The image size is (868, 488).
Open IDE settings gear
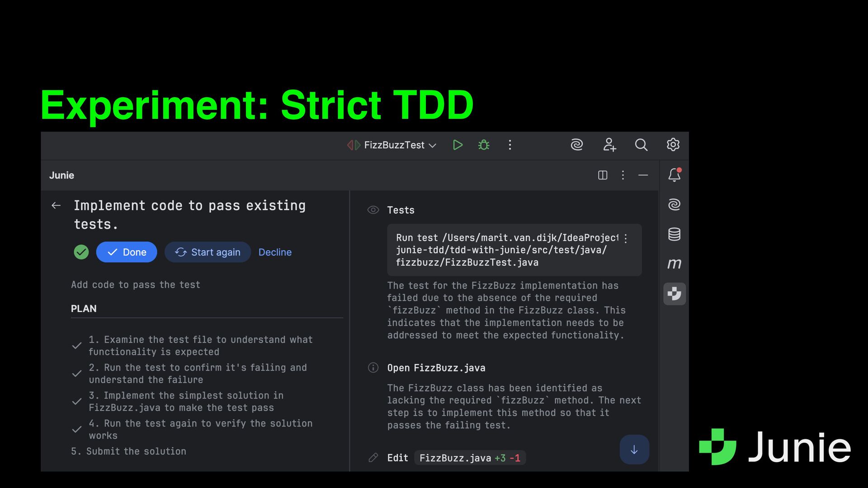[x=673, y=145]
